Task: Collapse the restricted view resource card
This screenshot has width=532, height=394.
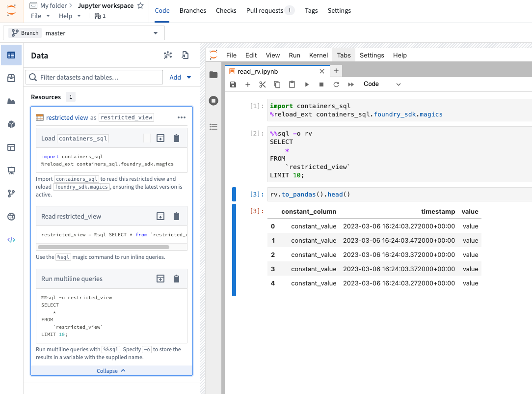Action: pyautogui.click(x=111, y=371)
